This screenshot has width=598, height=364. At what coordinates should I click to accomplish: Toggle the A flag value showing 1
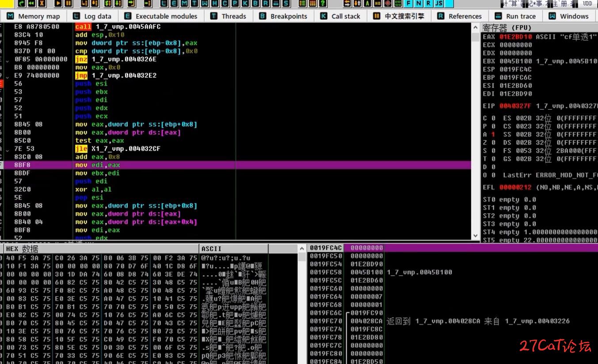pos(493,134)
